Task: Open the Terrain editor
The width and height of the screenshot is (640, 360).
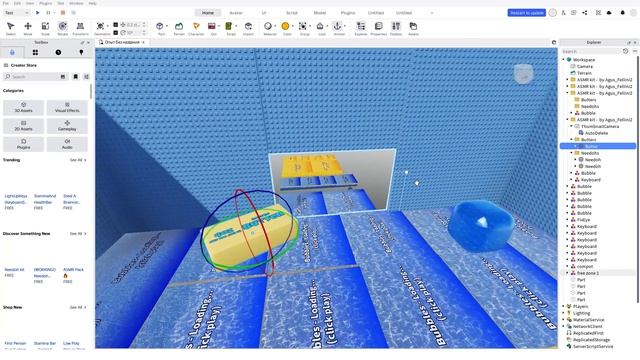Action: click(179, 28)
